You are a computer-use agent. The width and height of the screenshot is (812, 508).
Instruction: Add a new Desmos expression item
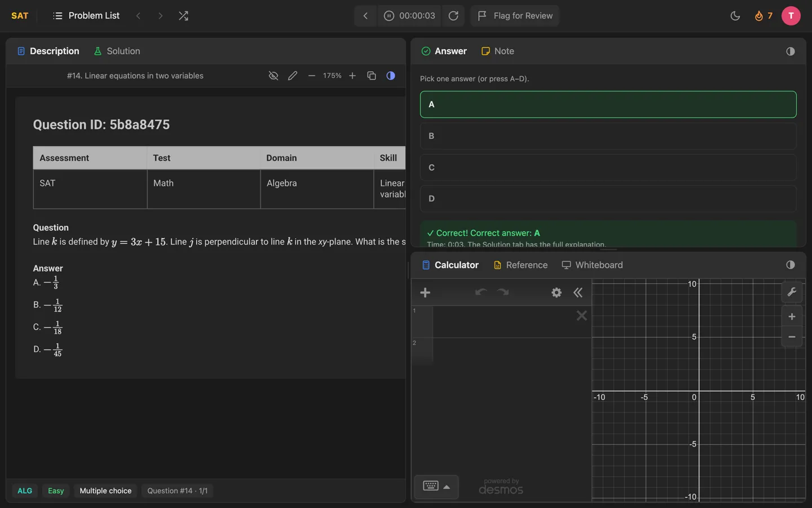pyautogui.click(x=425, y=292)
